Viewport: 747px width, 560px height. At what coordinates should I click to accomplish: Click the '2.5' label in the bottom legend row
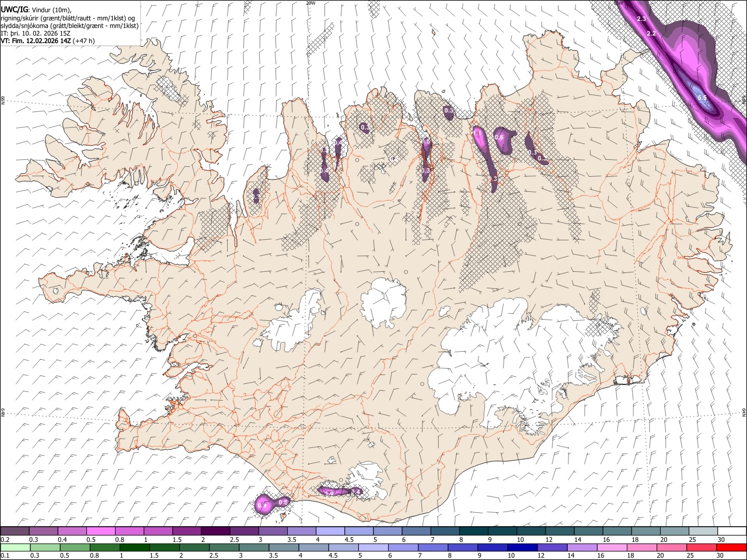(213, 556)
